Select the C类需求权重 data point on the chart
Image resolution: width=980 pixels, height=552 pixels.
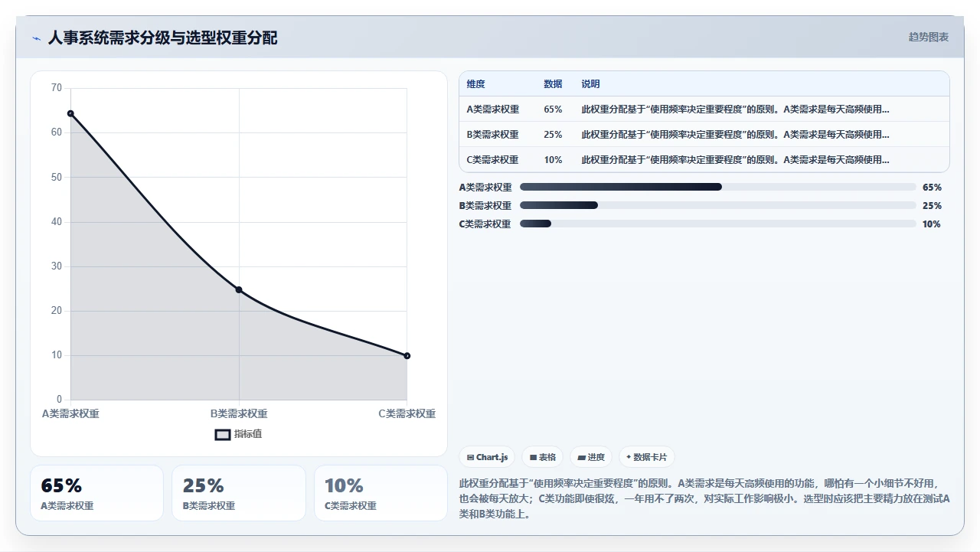point(407,355)
